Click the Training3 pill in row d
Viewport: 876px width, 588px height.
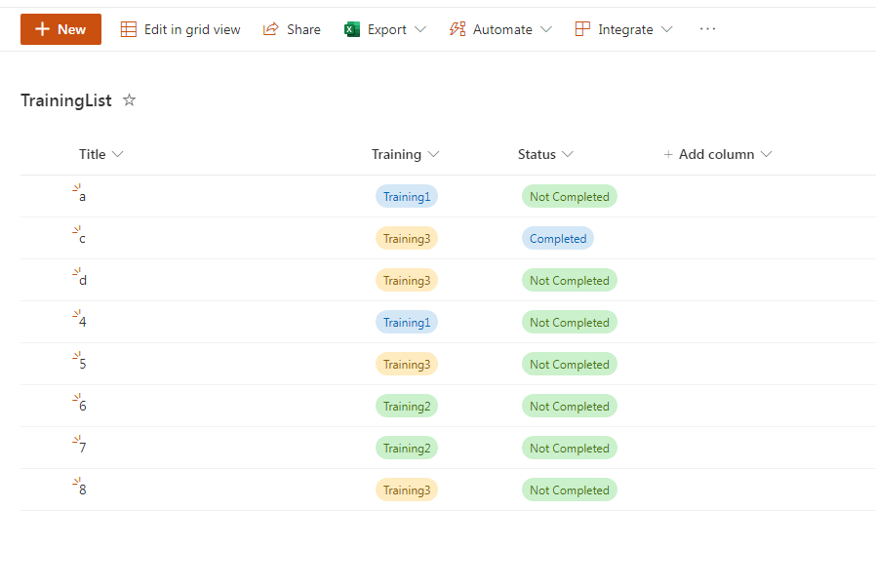tap(407, 280)
